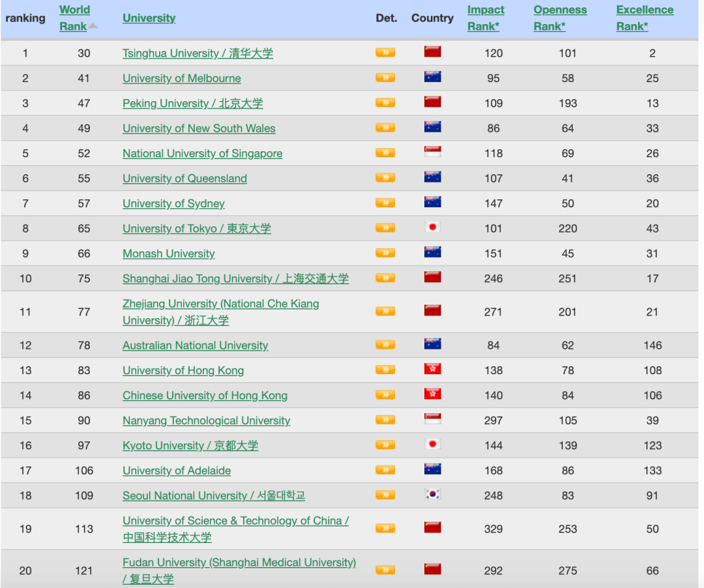Open details for Kyoto University
Viewport: 704px width, 588px height.
[x=385, y=445]
